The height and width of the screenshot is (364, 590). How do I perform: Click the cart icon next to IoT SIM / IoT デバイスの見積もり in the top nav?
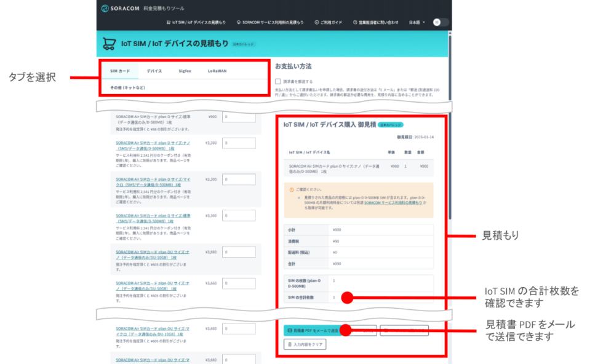tap(169, 22)
